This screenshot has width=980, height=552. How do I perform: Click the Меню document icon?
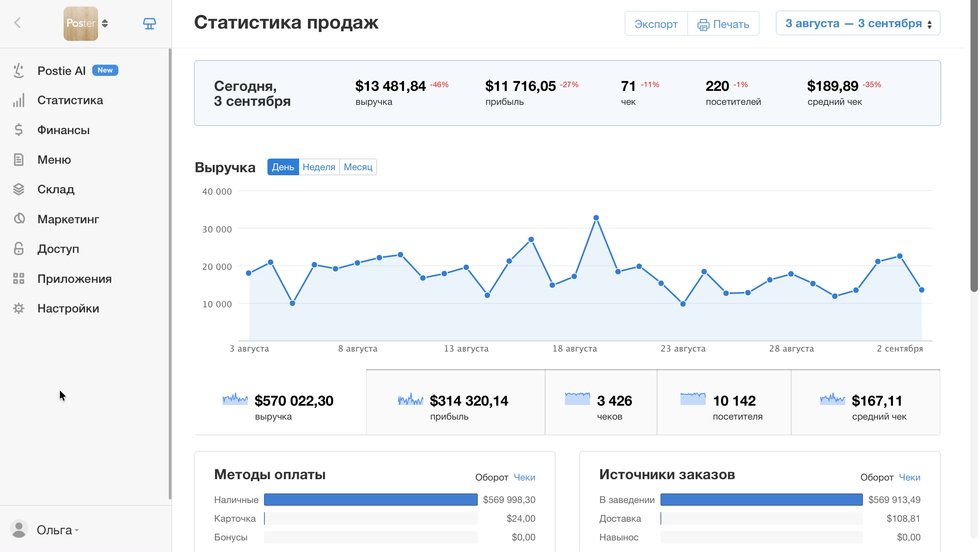coord(19,160)
